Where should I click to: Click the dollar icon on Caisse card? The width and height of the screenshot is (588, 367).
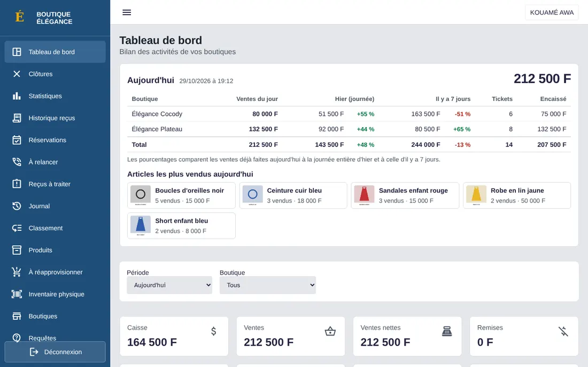click(213, 331)
